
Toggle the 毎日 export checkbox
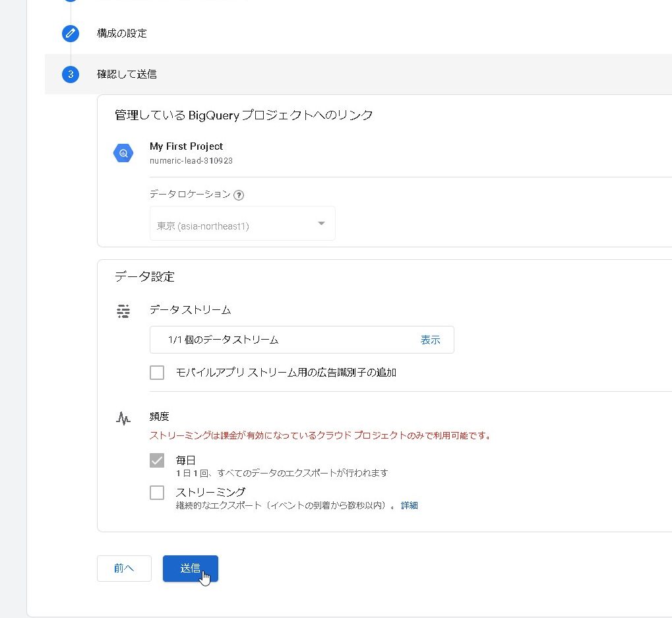(x=157, y=460)
